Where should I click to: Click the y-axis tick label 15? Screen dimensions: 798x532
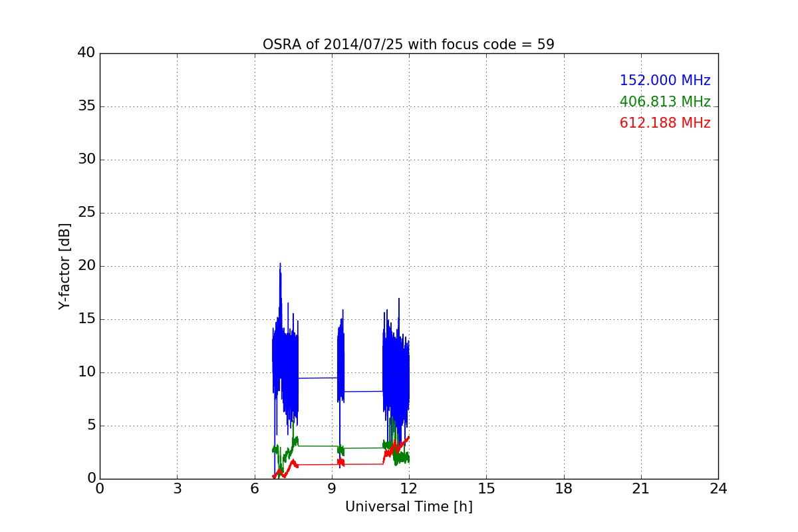coord(86,319)
